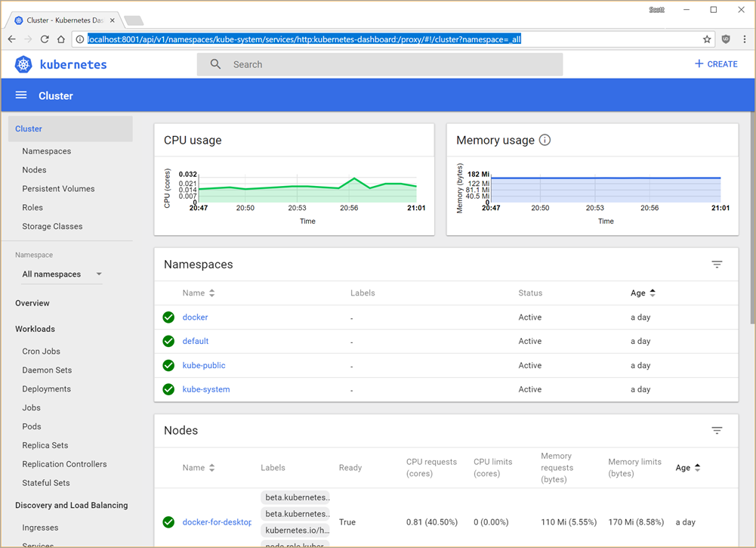
Task: Sort Nodes table by Name
Action: click(199, 467)
